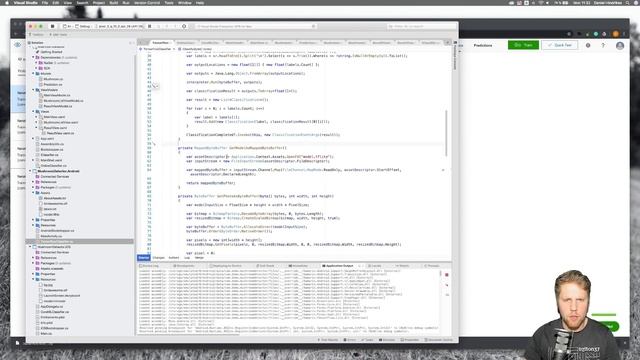Collapse the Dependencies folder in the solution tree
Screen dimensions: 640x360
(33, 58)
